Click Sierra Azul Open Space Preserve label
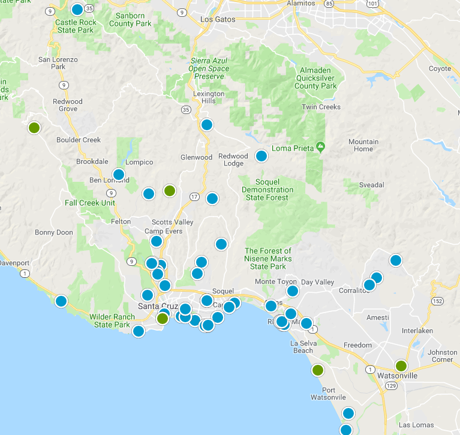This screenshot has height=435, width=460. click(x=209, y=69)
